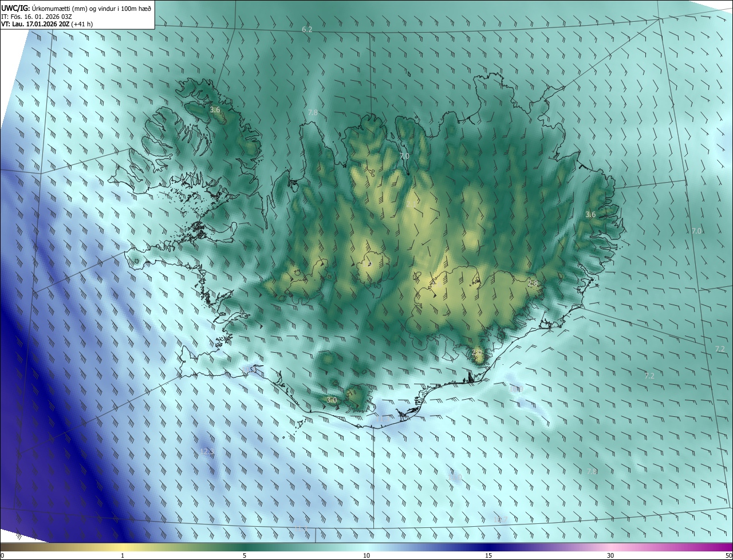Click tick label '30' on the color scale
This screenshot has height=560, width=733.
pyautogui.click(x=610, y=556)
